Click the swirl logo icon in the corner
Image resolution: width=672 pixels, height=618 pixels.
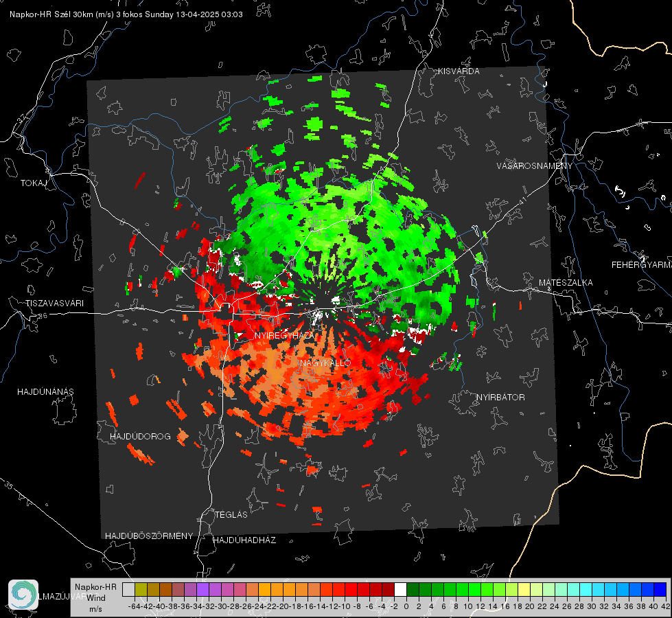coord(23,595)
